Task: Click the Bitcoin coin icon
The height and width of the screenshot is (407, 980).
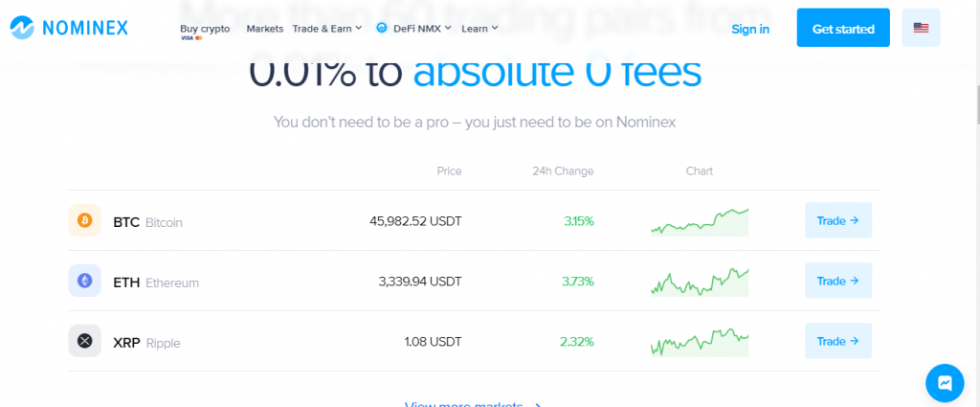Action: pos(84,220)
